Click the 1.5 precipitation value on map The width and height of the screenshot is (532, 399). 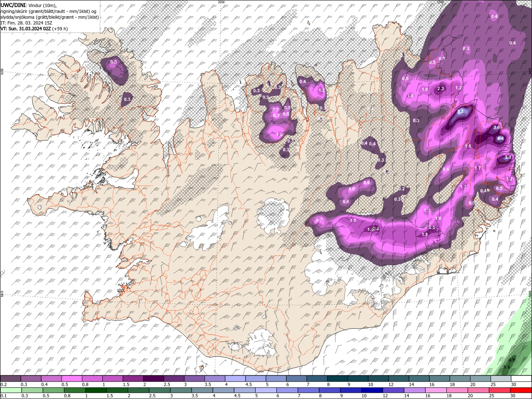[x=353, y=220]
